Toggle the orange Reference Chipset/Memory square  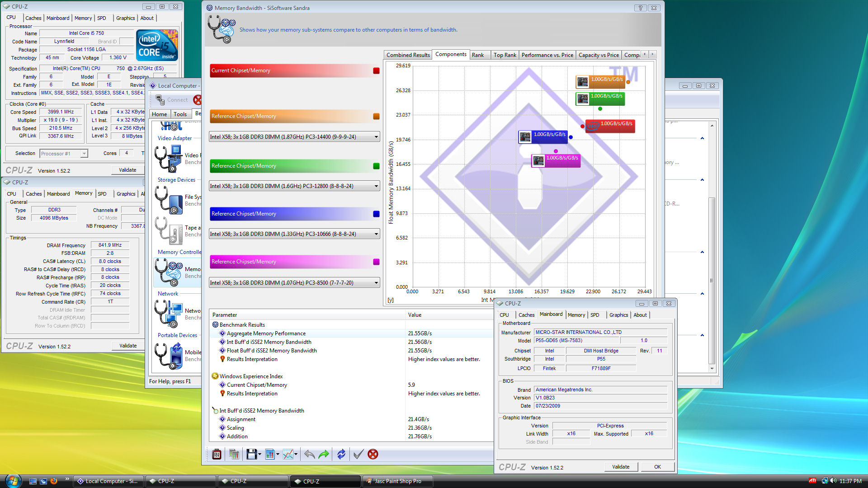click(x=376, y=117)
